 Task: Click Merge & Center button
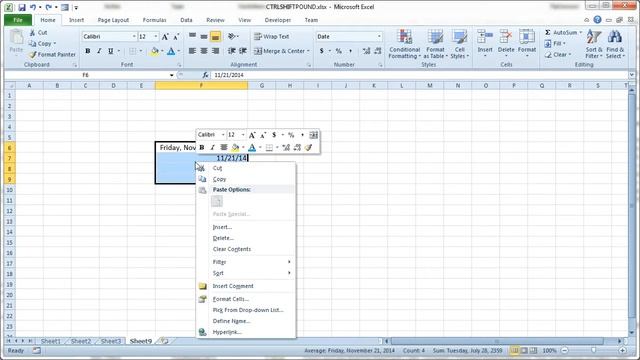click(x=280, y=51)
